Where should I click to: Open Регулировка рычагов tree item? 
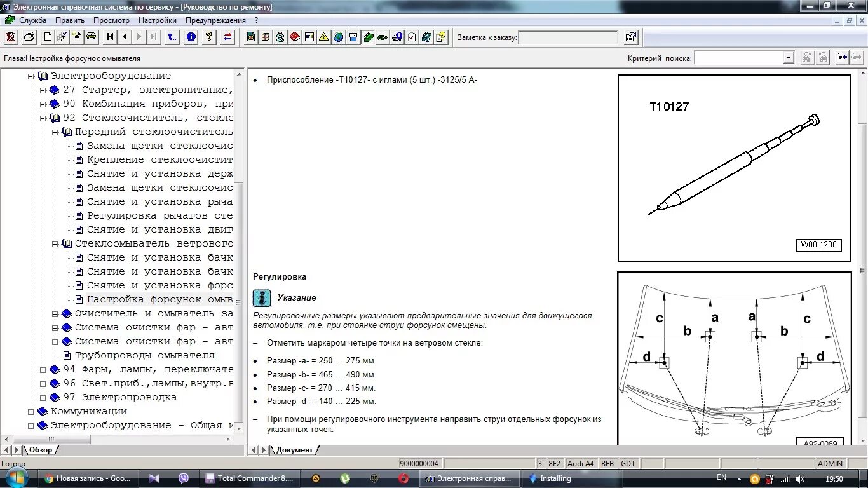click(159, 215)
